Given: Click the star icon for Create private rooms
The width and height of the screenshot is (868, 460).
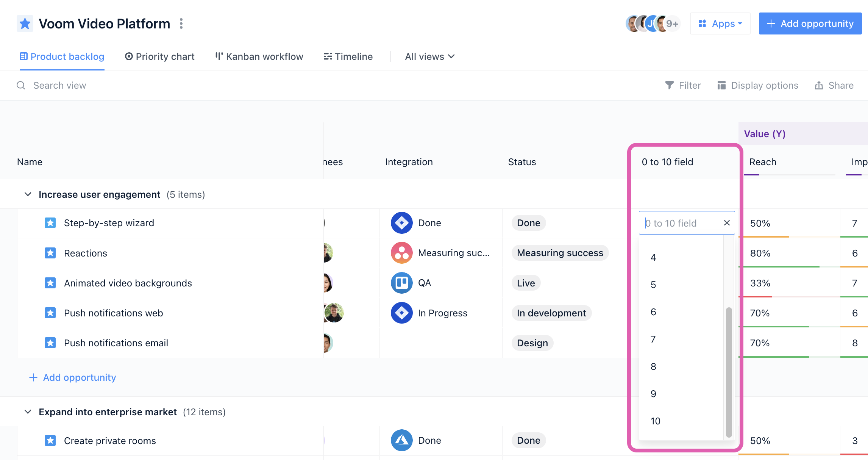Looking at the screenshot, I should click(x=50, y=441).
